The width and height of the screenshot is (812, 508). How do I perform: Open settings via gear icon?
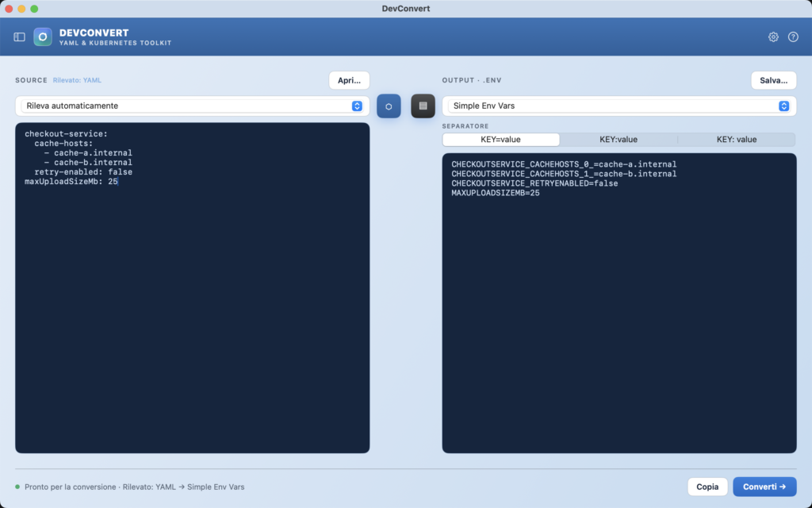click(773, 37)
